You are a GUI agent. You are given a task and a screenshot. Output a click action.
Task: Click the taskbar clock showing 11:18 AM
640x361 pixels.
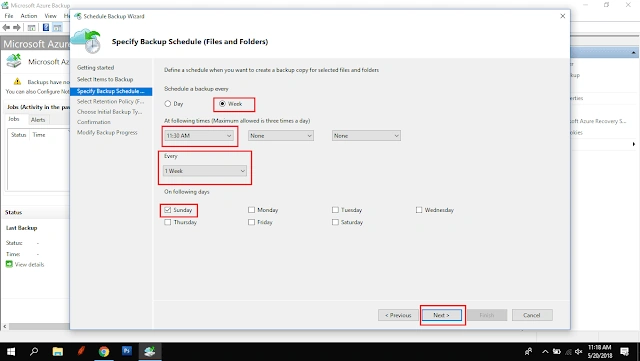pyautogui.click(x=600, y=351)
